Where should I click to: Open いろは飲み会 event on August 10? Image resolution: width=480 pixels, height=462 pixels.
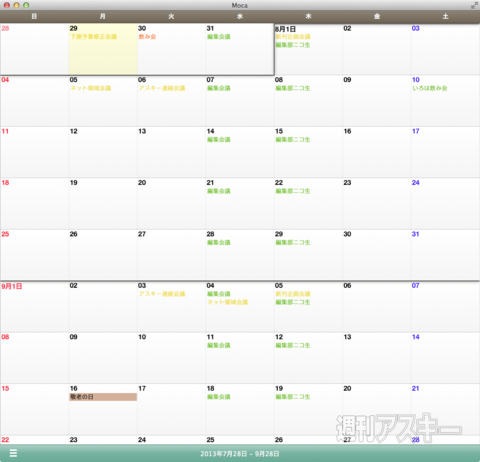(430, 88)
